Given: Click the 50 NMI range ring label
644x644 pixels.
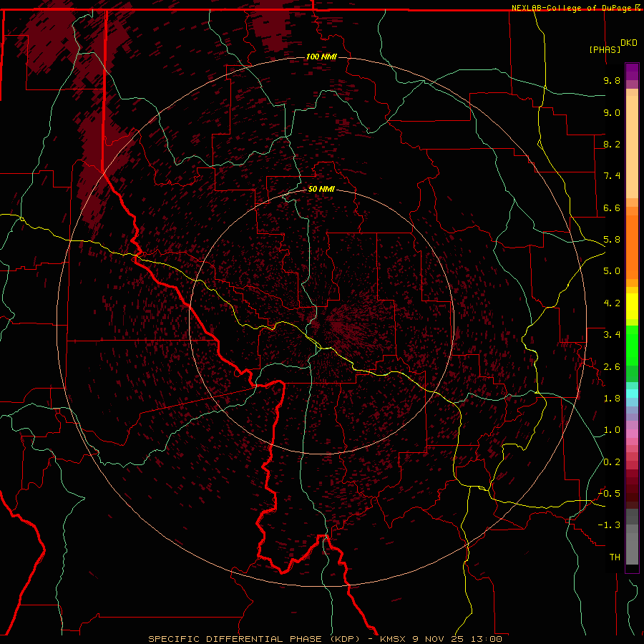Looking at the screenshot, I should [x=321, y=189].
